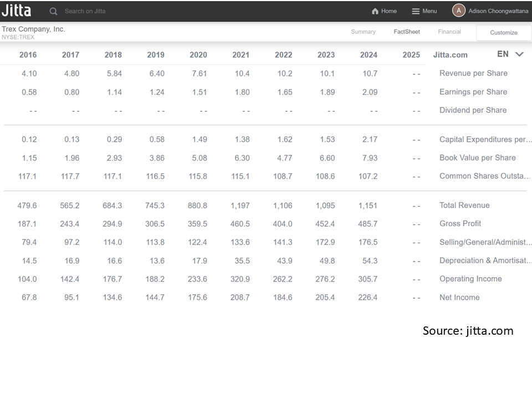This screenshot has height=399, width=532.
Task: Click the Jitta.com column heading
Action: point(450,55)
